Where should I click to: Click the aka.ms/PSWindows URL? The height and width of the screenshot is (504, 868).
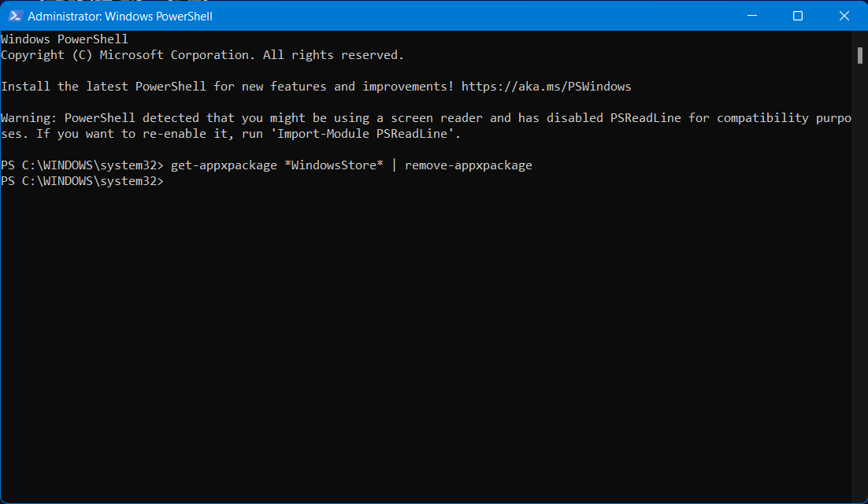[x=546, y=87]
